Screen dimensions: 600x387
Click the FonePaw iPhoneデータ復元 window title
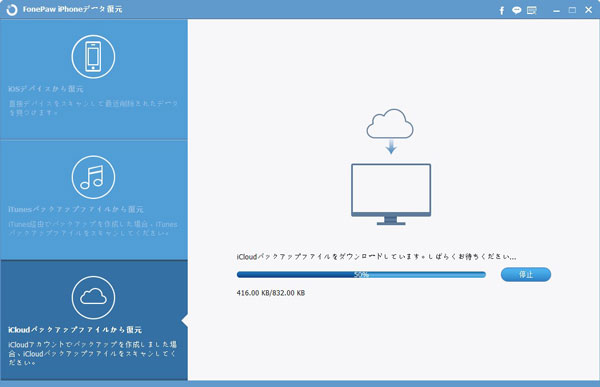point(72,9)
